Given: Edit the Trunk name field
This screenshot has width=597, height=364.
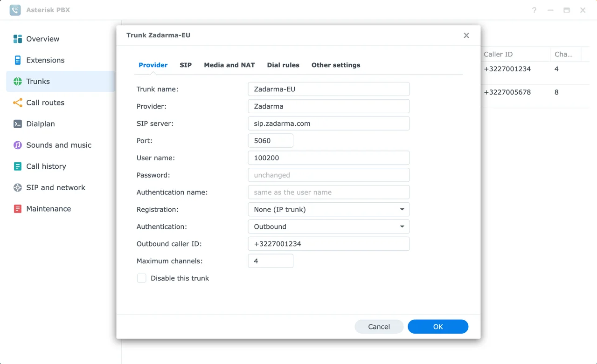Looking at the screenshot, I should (329, 89).
